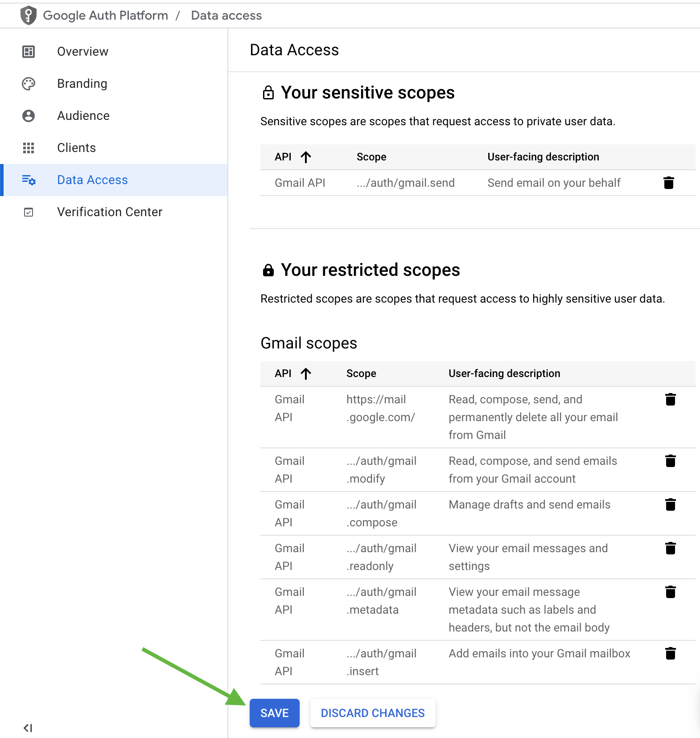Image resolution: width=700 pixels, height=738 pixels.
Task: Click User-facing description header in Gmail scopes table
Action: [x=504, y=373]
